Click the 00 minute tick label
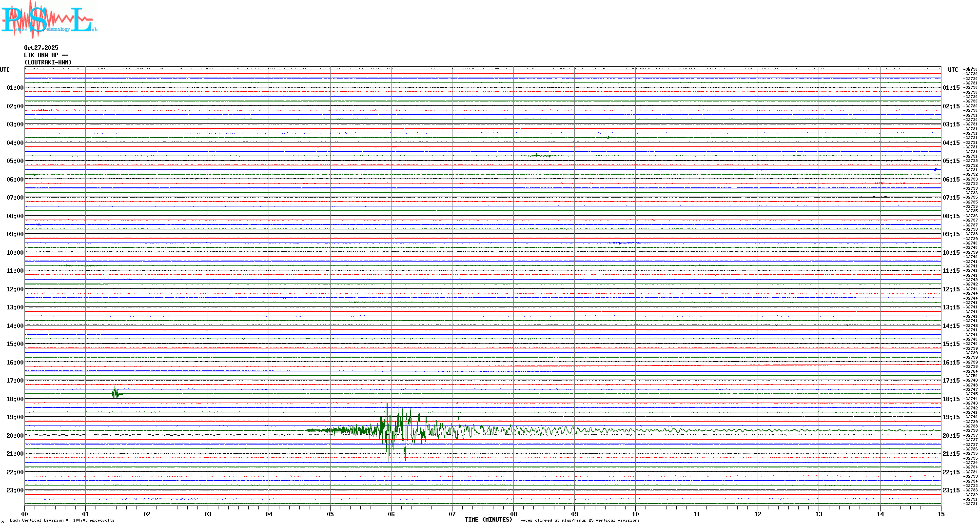The width and height of the screenshot is (980, 527). (25, 514)
